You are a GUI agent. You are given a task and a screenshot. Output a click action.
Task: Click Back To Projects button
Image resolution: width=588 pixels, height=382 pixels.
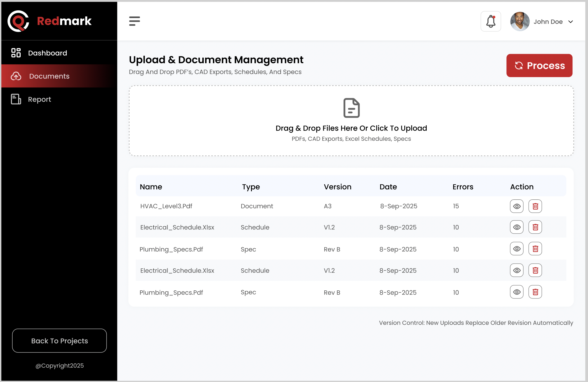(59, 341)
